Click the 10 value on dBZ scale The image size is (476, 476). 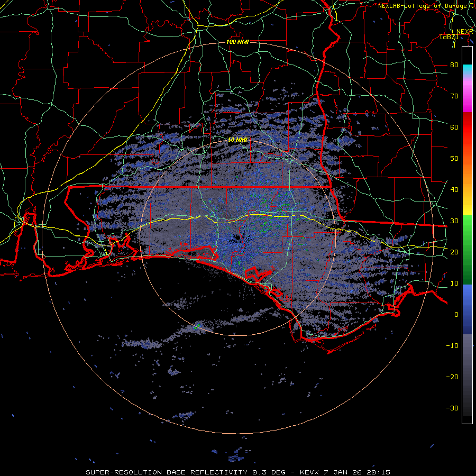tap(454, 283)
